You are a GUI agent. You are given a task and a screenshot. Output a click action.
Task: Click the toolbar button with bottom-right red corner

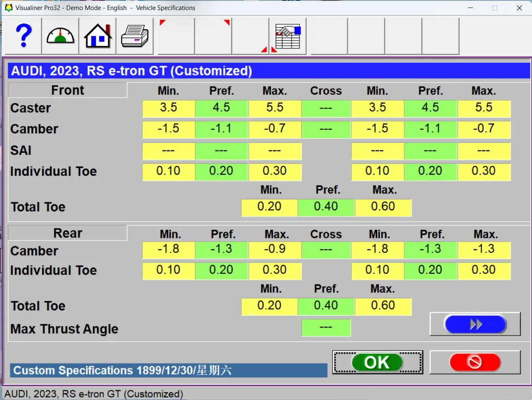[251, 36]
